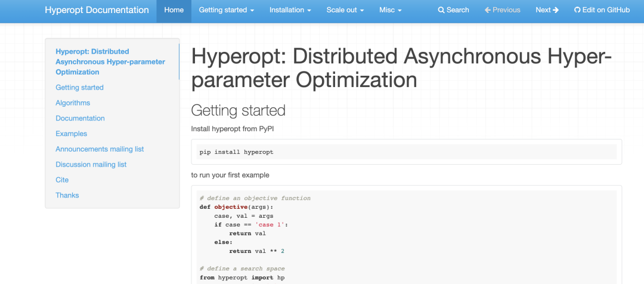
Task: Select the Home navbar item
Action: [x=174, y=10]
